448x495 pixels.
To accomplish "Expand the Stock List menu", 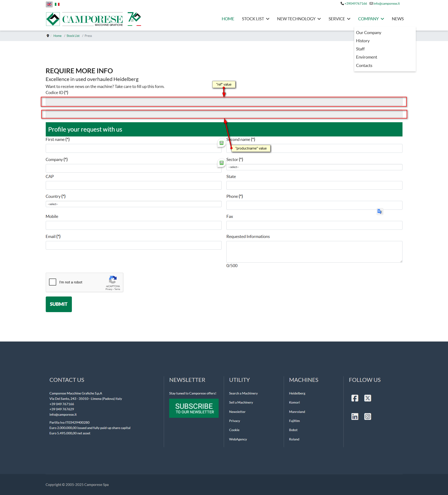I will tap(255, 19).
